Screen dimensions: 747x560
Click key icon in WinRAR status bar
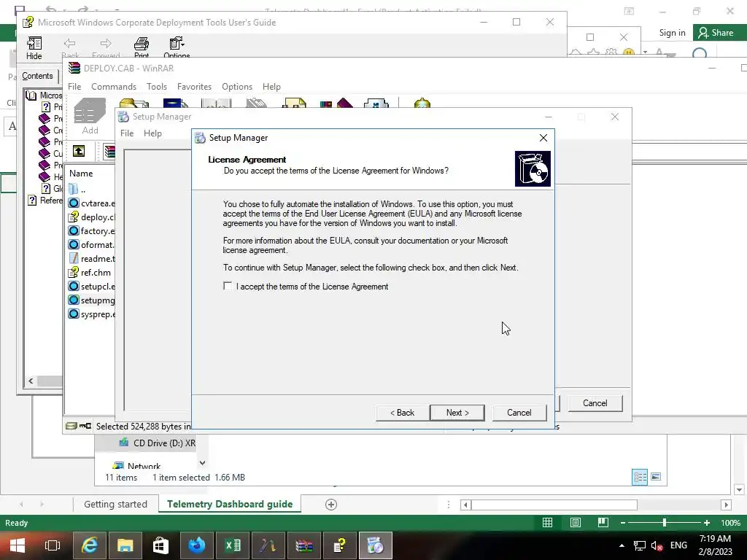(x=85, y=426)
